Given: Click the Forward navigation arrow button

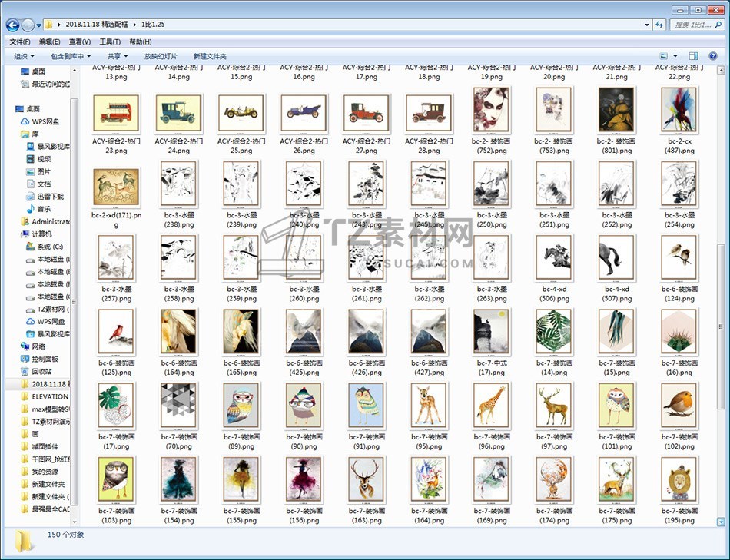Looking at the screenshot, I should click(x=28, y=25).
